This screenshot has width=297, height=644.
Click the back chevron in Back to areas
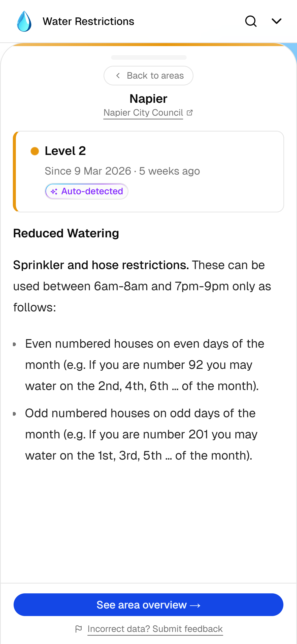pyautogui.click(x=118, y=76)
